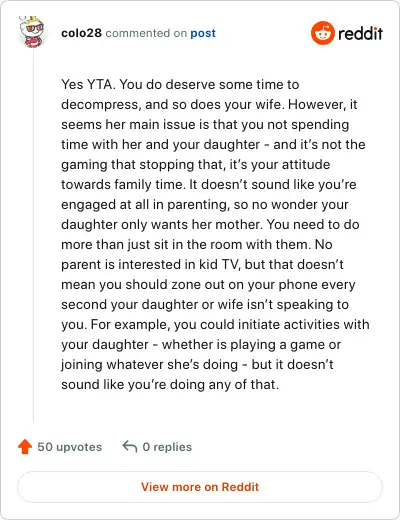Screen dimensions: 400x520
Task: Click the line starting "parent is interested in kid TV"
Action: 202,264
